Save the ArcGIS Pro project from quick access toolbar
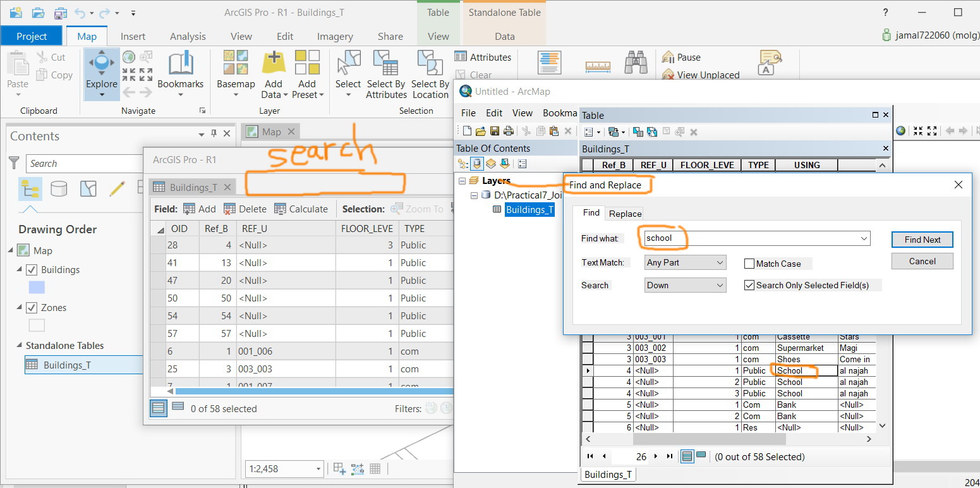980x488 pixels. click(61, 13)
